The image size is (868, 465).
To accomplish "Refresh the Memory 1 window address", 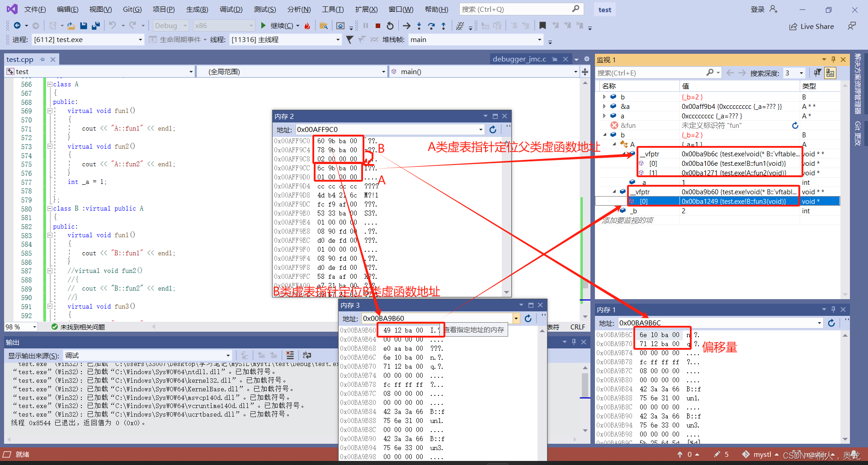I will 831,323.
